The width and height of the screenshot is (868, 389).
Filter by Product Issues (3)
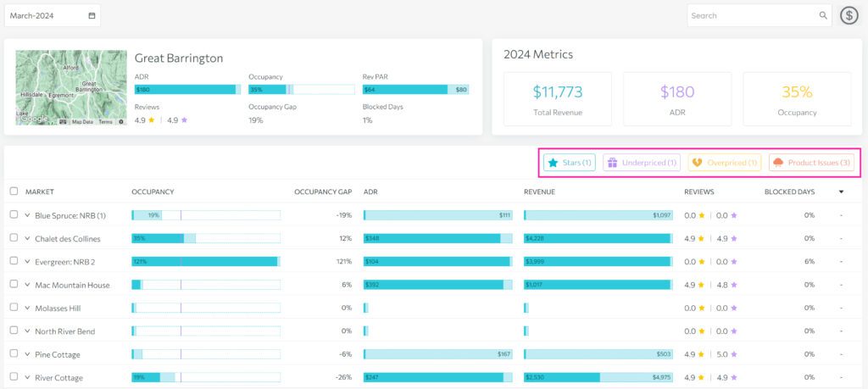811,163
